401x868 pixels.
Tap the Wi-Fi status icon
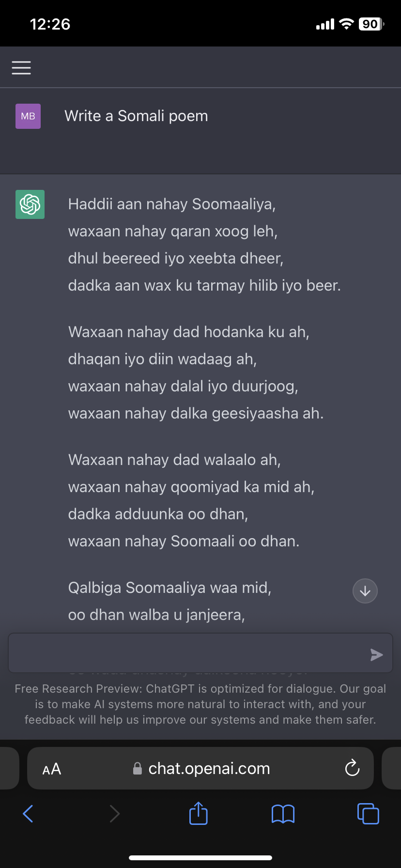347,24
